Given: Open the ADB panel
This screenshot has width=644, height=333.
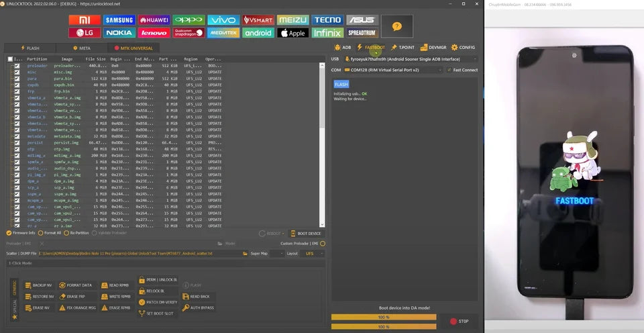Looking at the screenshot, I should tap(342, 48).
